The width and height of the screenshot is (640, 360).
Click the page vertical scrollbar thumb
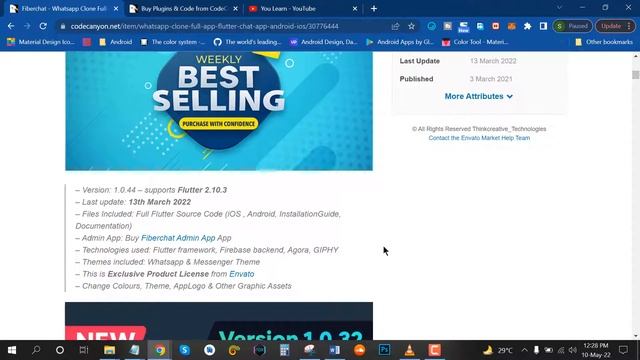(x=636, y=75)
